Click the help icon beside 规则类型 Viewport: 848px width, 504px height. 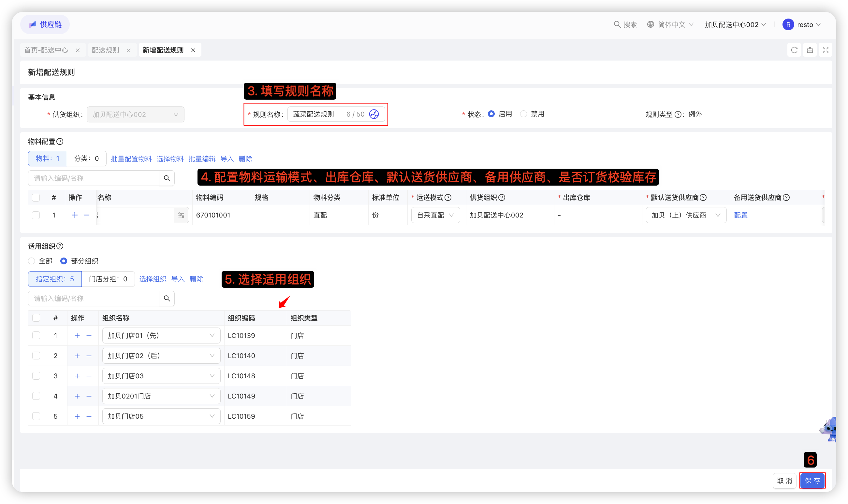click(678, 115)
